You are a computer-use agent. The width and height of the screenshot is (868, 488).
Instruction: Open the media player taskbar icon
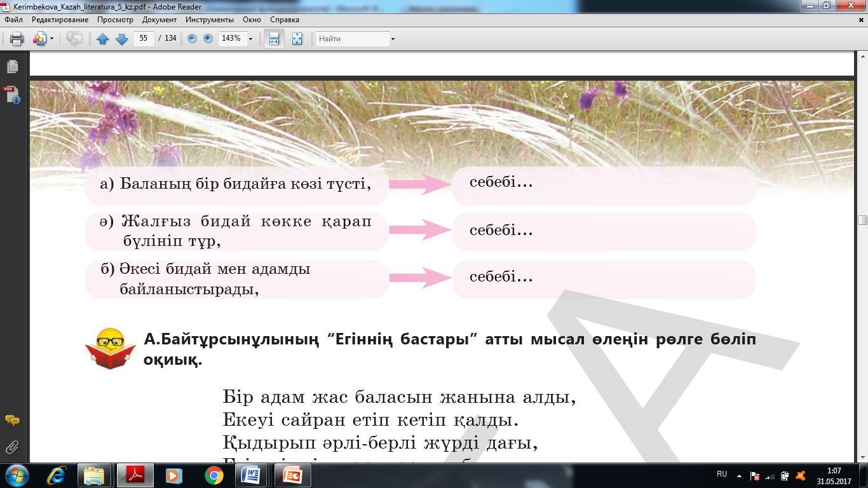pyautogui.click(x=173, y=475)
